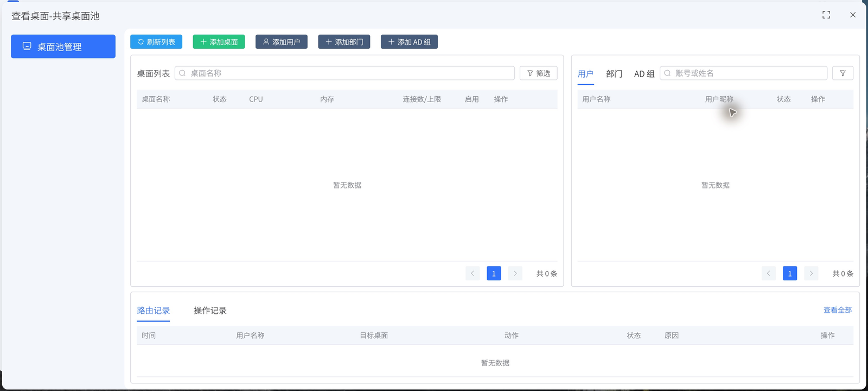The image size is (868, 391).
Task: Switch to the 用户 tab
Action: point(585,74)
